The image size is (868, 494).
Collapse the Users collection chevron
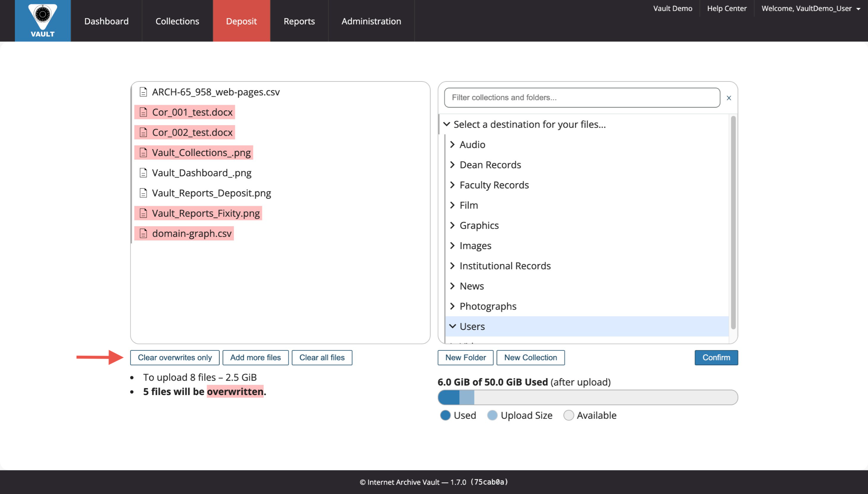[452, 326]
